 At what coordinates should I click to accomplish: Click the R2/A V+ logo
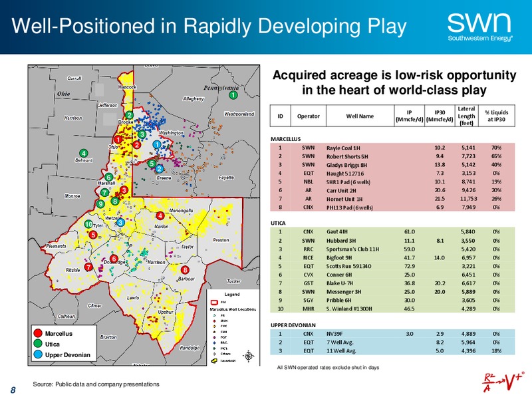[x=503, y=382]
